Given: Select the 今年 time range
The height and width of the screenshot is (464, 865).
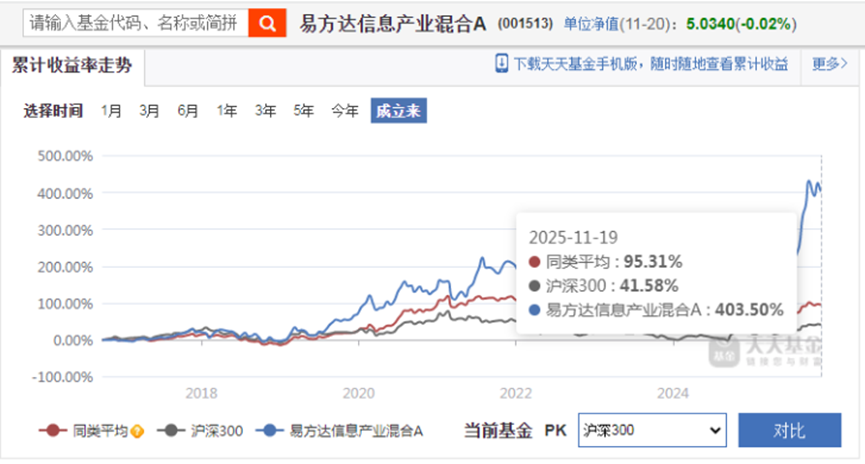Looking at the screenshot, I should coord(345,111).
